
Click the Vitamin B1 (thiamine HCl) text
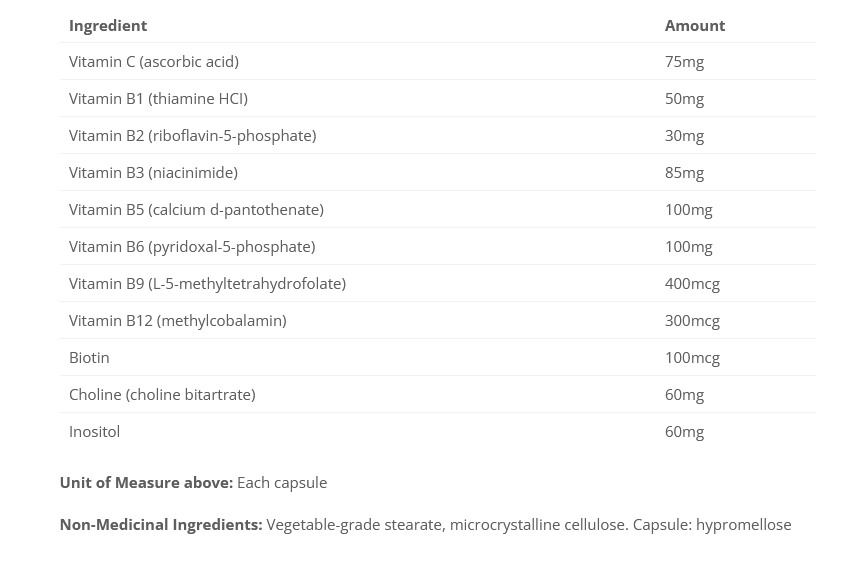pyautogui.click(x=158, y=99)
